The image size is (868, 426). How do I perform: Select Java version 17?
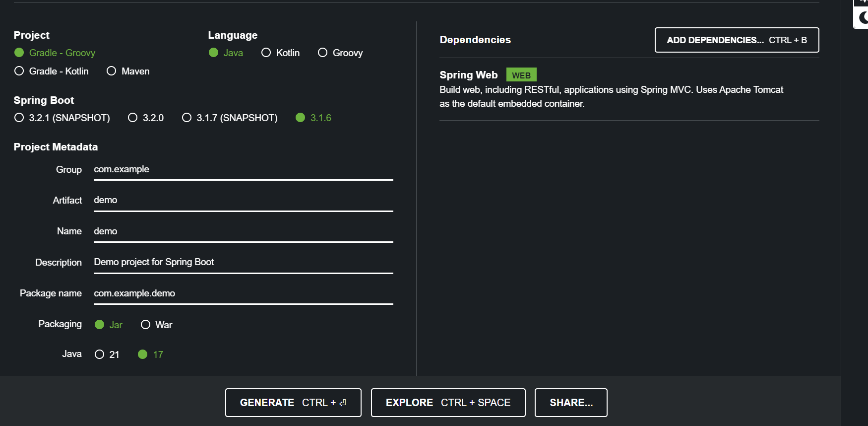[x=150, y=355]
